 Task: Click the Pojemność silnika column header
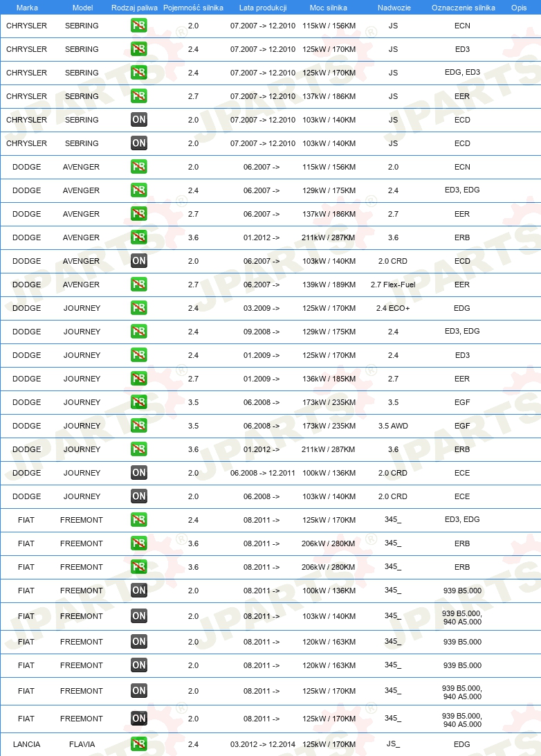[x=193, y=8]
